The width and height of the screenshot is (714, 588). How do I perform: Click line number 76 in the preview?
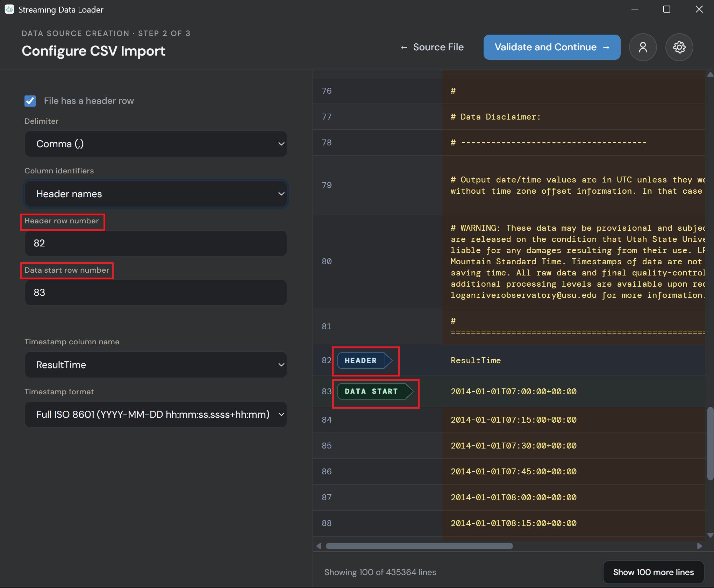[327, 91]
